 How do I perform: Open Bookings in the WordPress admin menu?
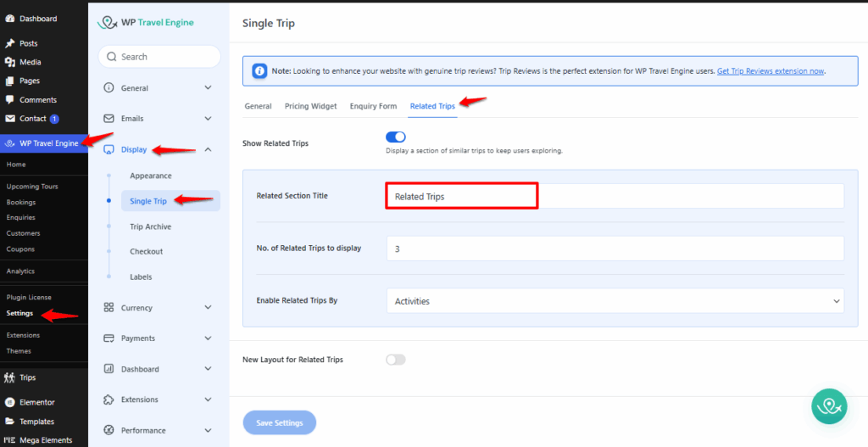pyautogui.click(x=20, y=202)
